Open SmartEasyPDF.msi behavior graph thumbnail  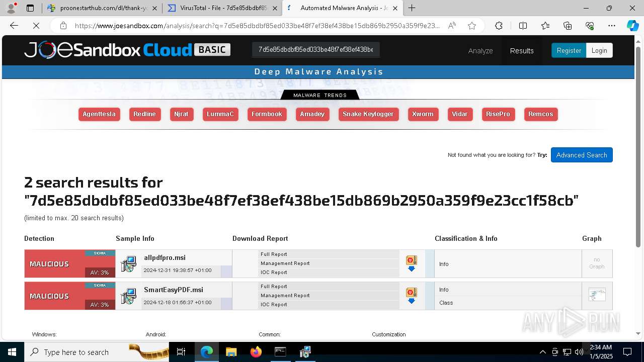coord(597,295)
